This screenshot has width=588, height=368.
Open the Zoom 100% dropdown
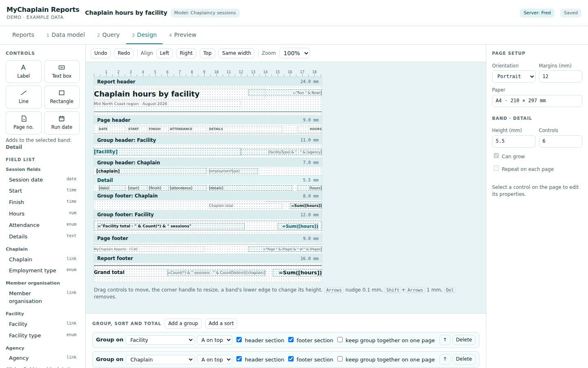[294, 53]
